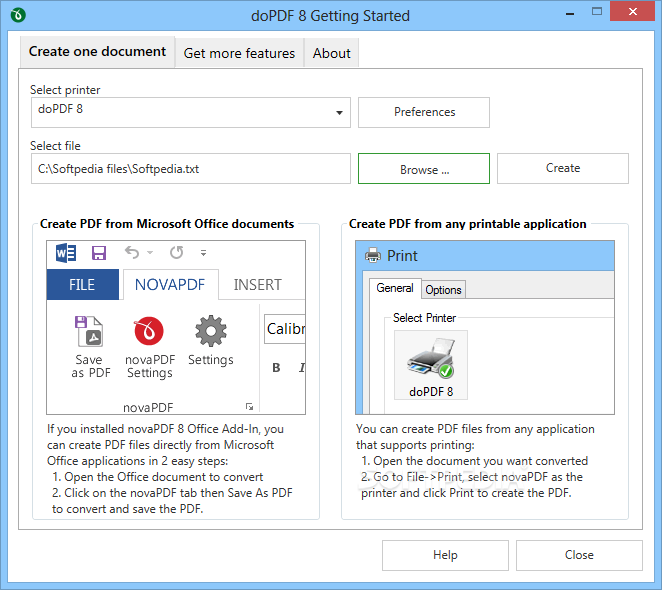
Task: Select the INSERT ribbon tab
Action: 258,285
